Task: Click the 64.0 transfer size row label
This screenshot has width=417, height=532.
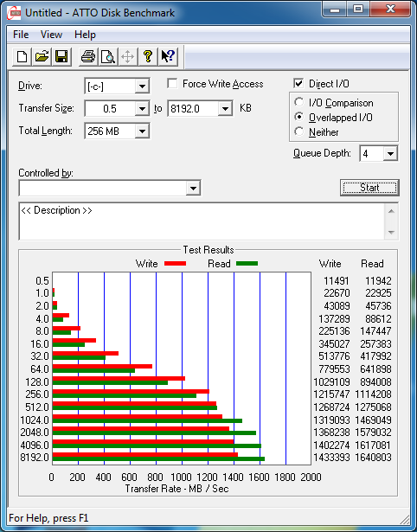Action: 40,369
